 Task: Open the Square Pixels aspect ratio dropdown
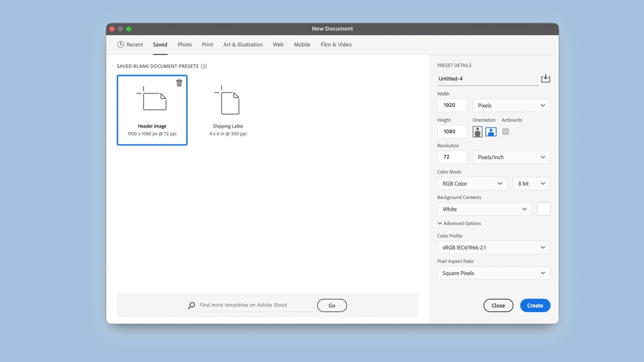point(493,273)
